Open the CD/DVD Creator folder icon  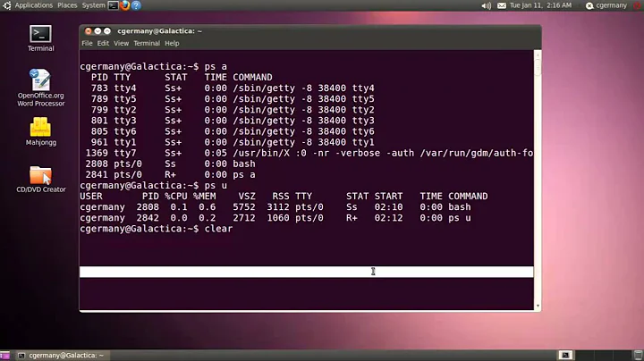(40, 175)
